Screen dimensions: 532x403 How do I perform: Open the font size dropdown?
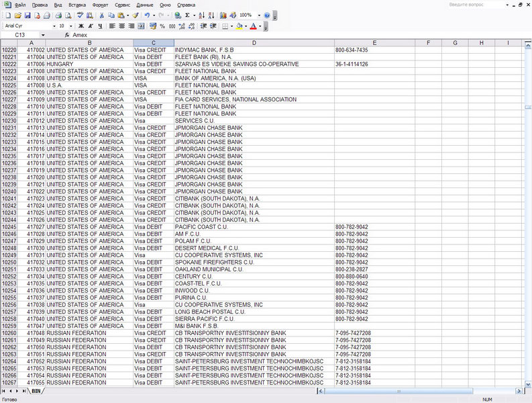coord(70,26)
